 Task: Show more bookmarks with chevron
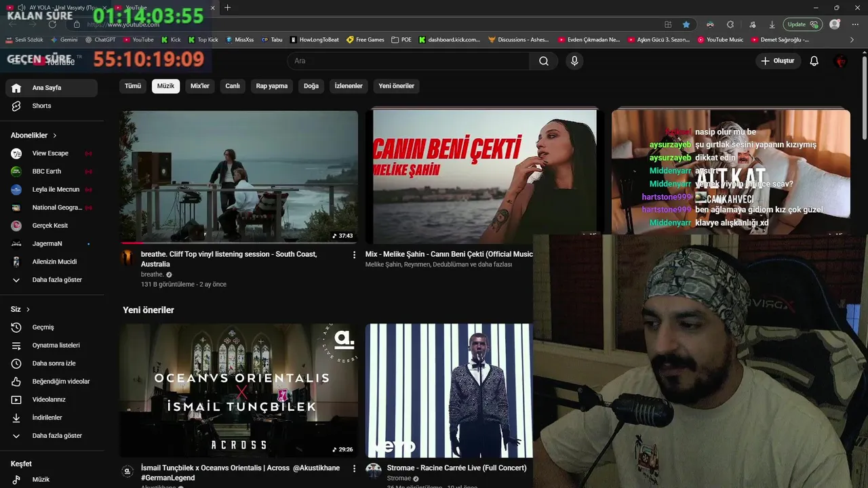pos(852,40)
